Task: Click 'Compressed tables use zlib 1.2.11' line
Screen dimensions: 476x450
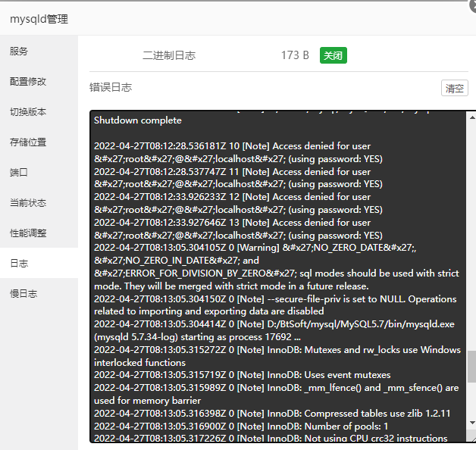Action: (x=272, y=414)
